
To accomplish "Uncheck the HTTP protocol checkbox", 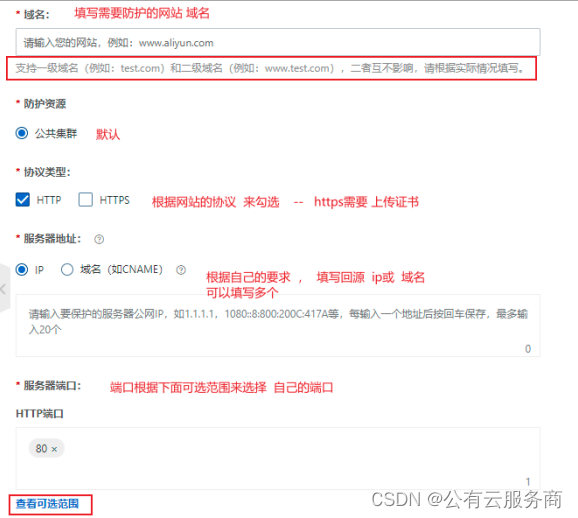I will pyautogui.click(x=22, y=200).
